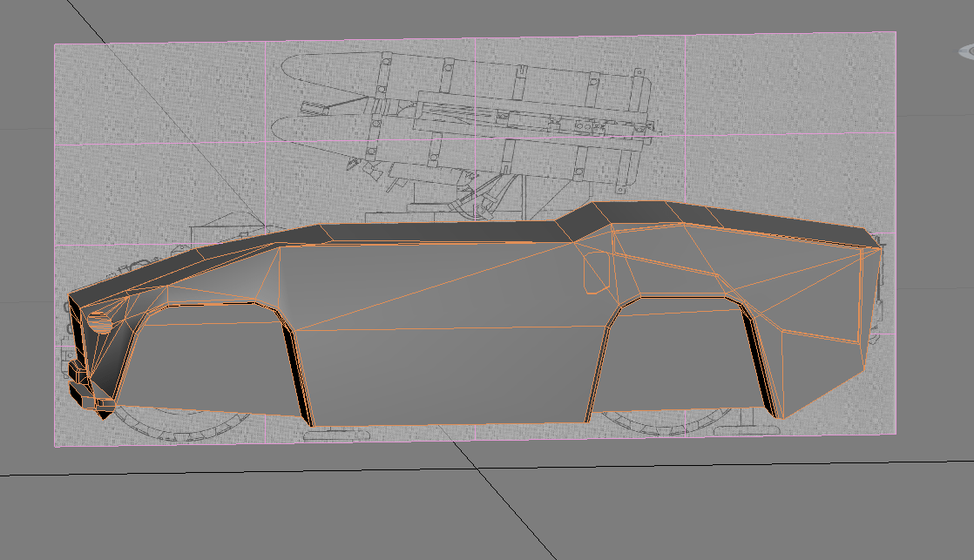
Task: Select the round headlight mesh on car front
Action: (x=98, y=323)
